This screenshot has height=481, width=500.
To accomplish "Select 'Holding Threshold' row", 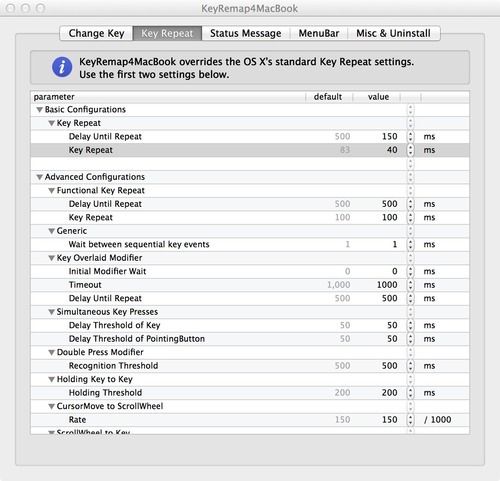I will (250, 393).
